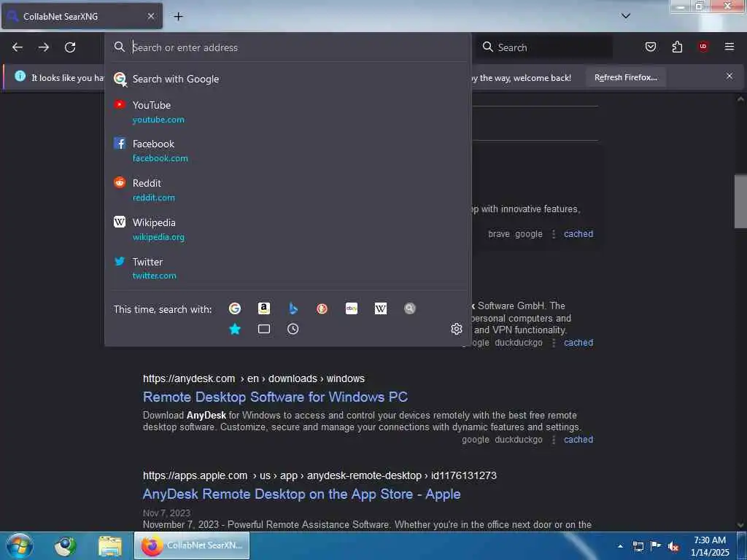This screenshot has width=747, height=560.
Task: Close the CollabNet SearXNG tab
Action: pos(150,16)
